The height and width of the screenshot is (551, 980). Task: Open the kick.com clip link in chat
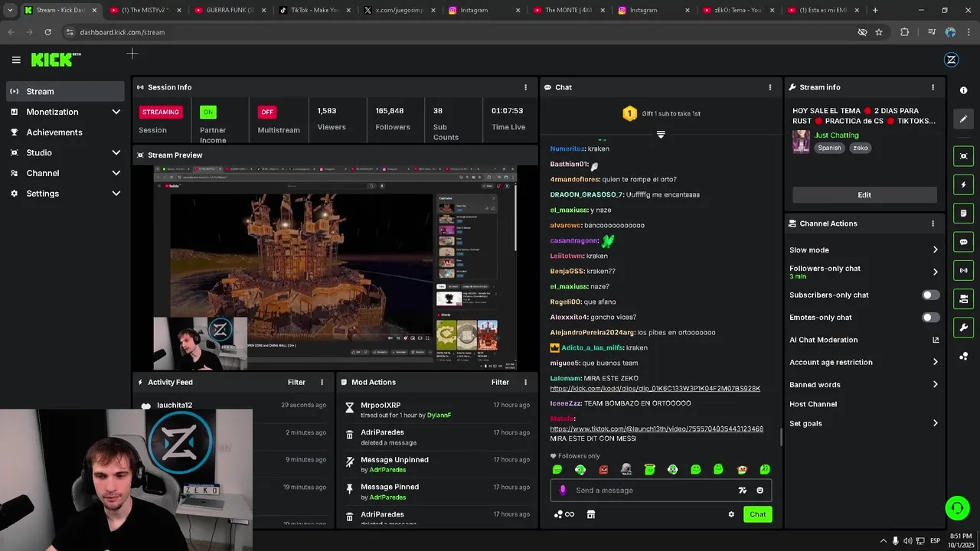point(655,389)
